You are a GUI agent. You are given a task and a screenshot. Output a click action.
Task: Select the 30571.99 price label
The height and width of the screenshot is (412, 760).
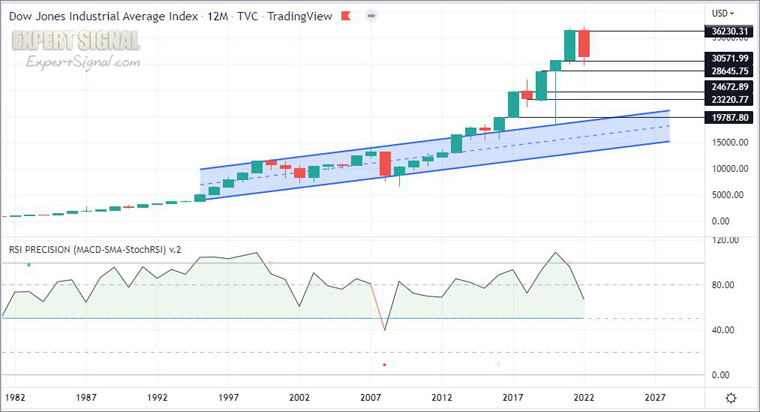click(729, 58)
